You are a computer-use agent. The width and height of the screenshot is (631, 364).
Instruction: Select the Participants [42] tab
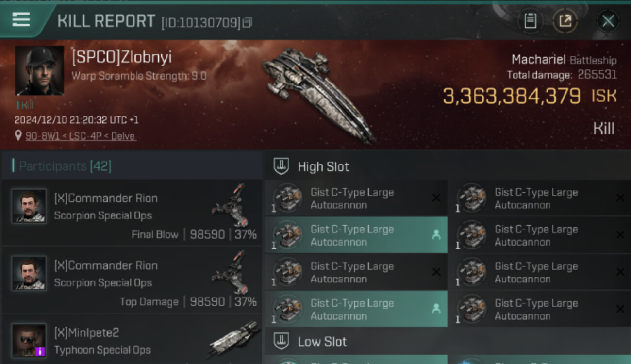pyautogui.click(x=65, y=166)
